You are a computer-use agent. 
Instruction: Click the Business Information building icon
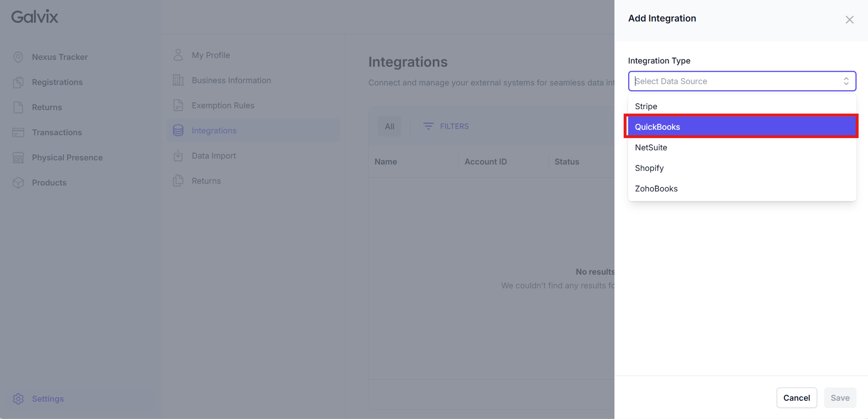178,80
